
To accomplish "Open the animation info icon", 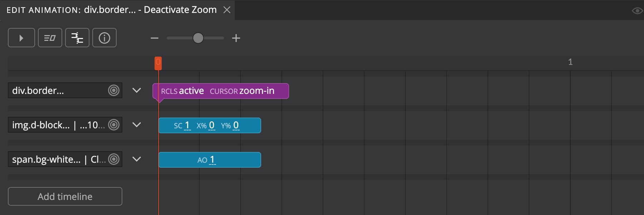I will pos(104,38).
